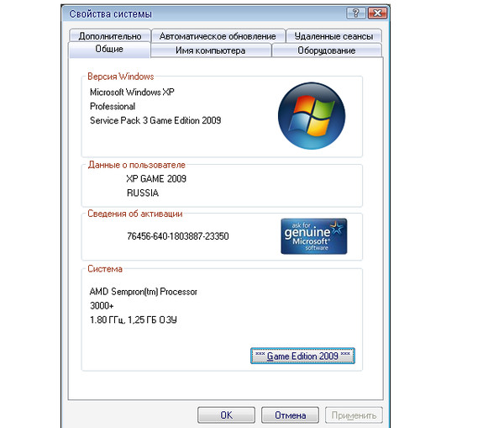Viewport: 504px width, 428px height.
Task: Go to the Удаленные сеансы tab
Action: [x=333, y=36]
